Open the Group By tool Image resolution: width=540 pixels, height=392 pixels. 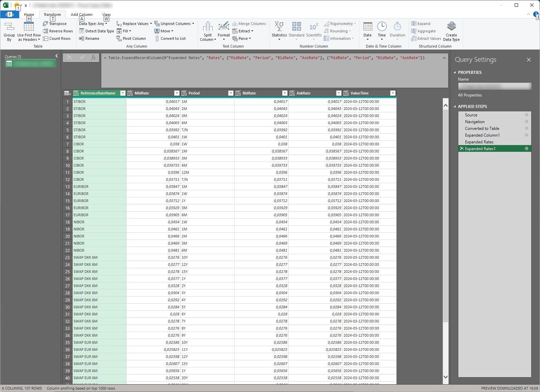(x=9, y=31)
